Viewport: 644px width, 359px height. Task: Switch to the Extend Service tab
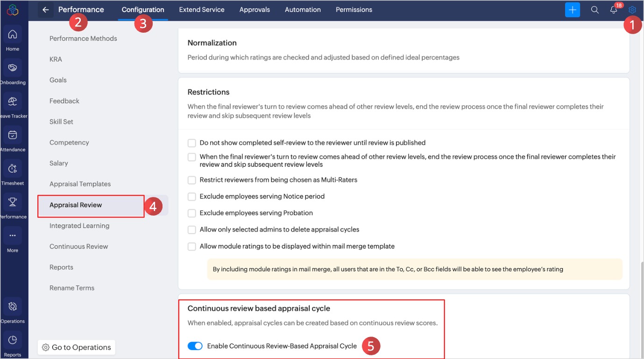[x=202, y=10]
